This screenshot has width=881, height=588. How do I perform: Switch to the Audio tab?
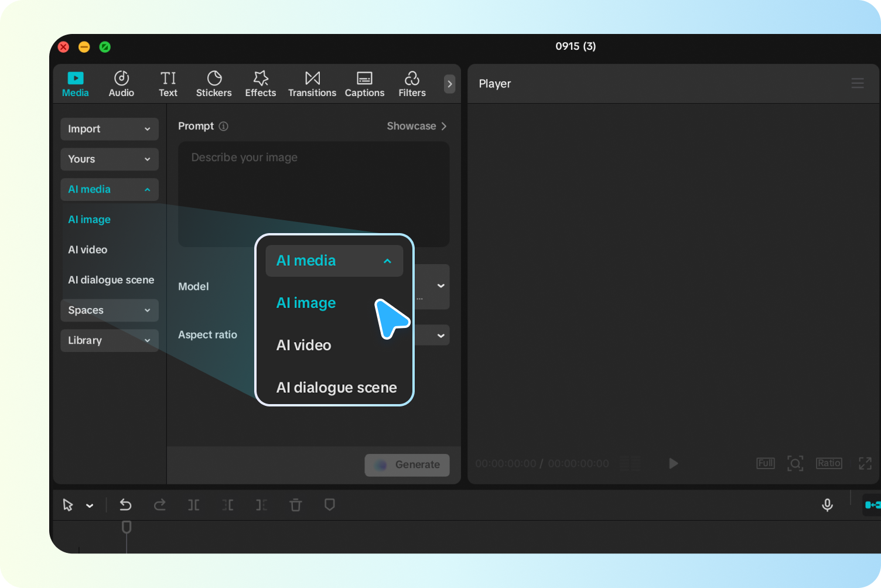pyautogui.click(x=121, y=84)
